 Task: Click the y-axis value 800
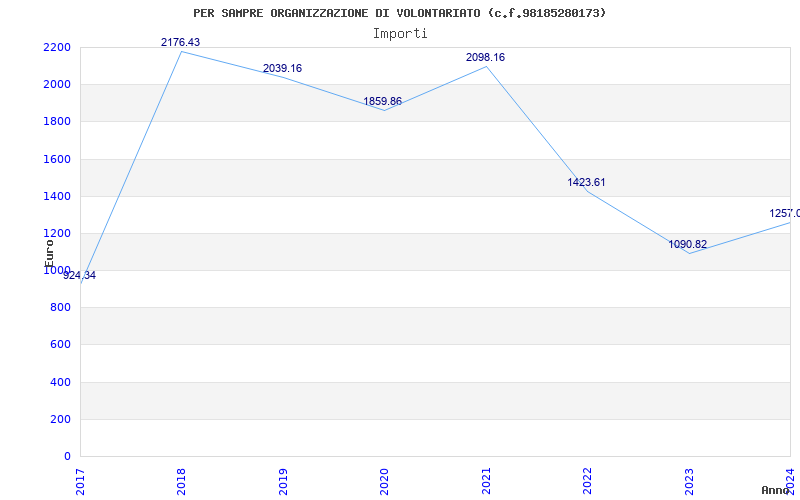point(60,308)
